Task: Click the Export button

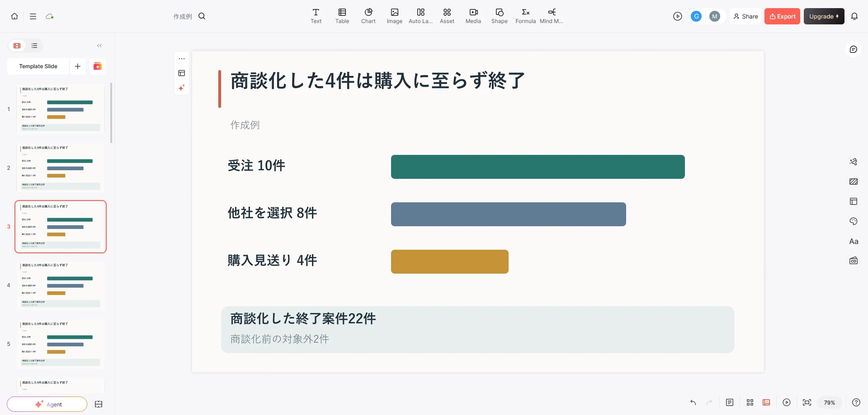Action: pos(782,16)
